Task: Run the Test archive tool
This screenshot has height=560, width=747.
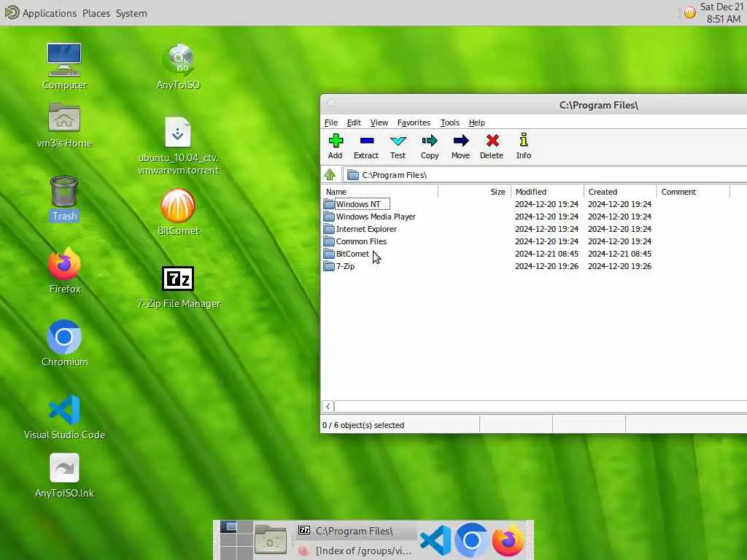Action: click(398, 146)
